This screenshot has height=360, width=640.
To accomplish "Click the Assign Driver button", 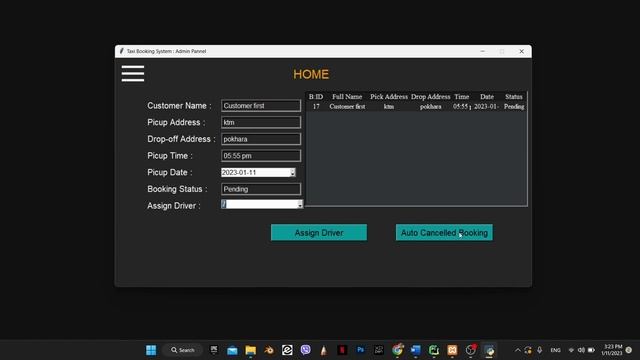I will 319,233.
